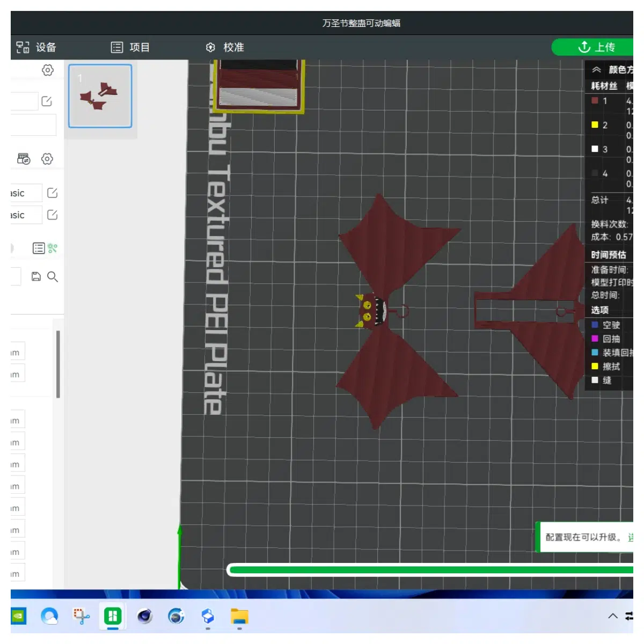Switch to the 校准 tab
Image resolution: width=644 pixels, height=644 pixels.
coord(225,47)
